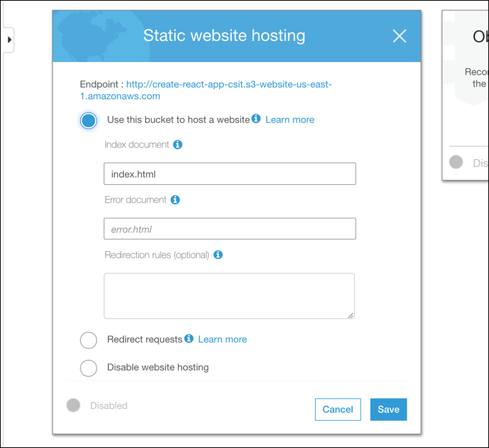Screen dimensions: 489x448
Task: Open Learn more beside host a website
Action: point(290,119)
